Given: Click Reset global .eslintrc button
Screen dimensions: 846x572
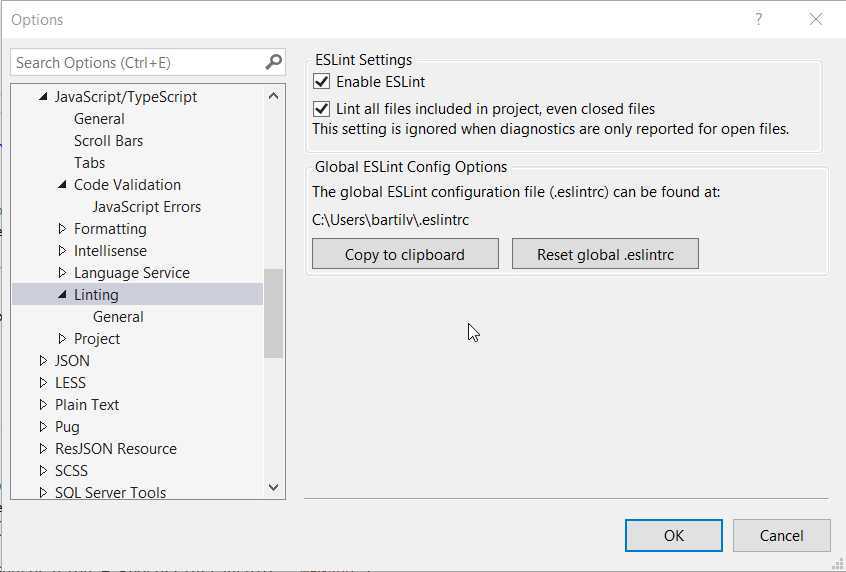Looking at the screenshot, I should click(x=605, y=254).
